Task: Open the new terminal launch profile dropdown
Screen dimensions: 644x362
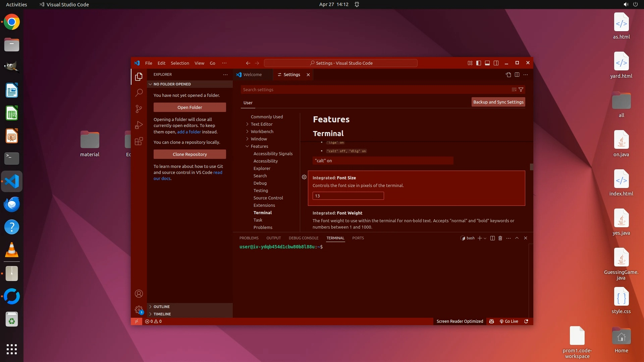Action: tap(485, 238)
